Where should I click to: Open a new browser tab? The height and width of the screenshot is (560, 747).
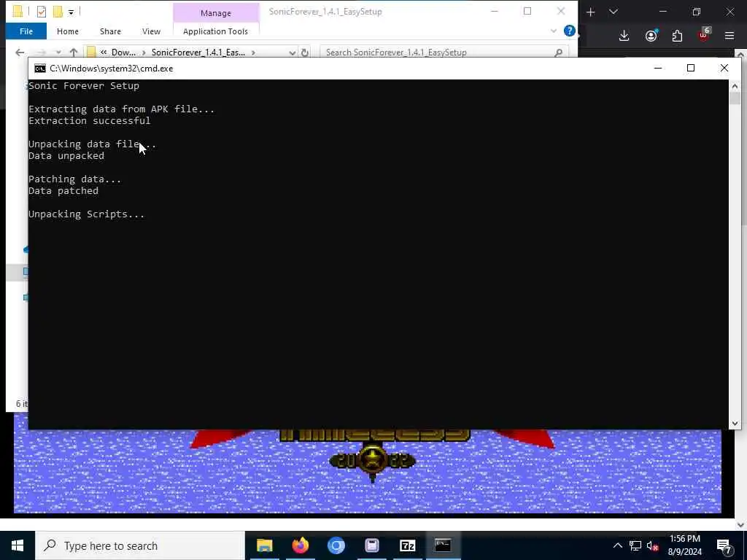tap(590, 12)
